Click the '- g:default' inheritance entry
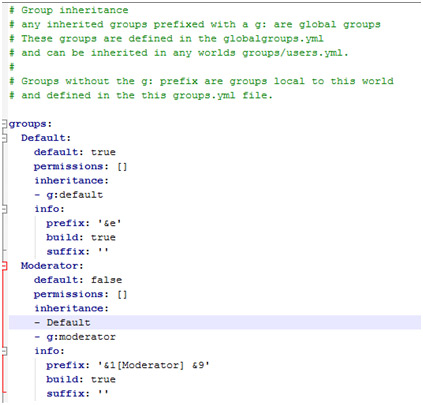The height and width of the screenshot is (405, 423). click(x=69, y=195)
